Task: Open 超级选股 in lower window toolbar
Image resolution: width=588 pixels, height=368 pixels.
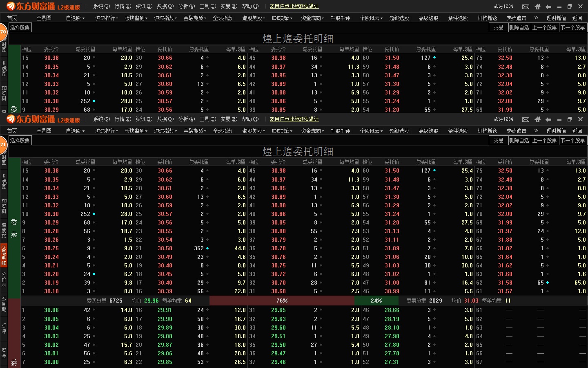Action: coord(399,131)
